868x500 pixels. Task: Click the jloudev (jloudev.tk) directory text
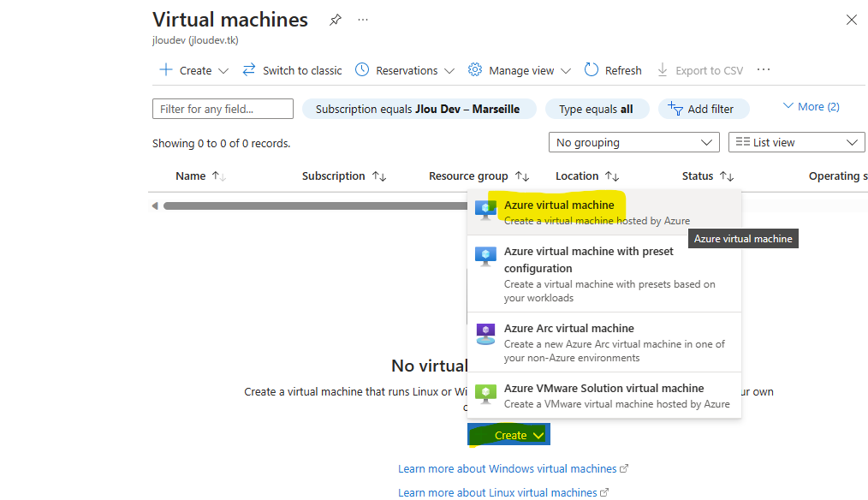click(x=195, y=40)
